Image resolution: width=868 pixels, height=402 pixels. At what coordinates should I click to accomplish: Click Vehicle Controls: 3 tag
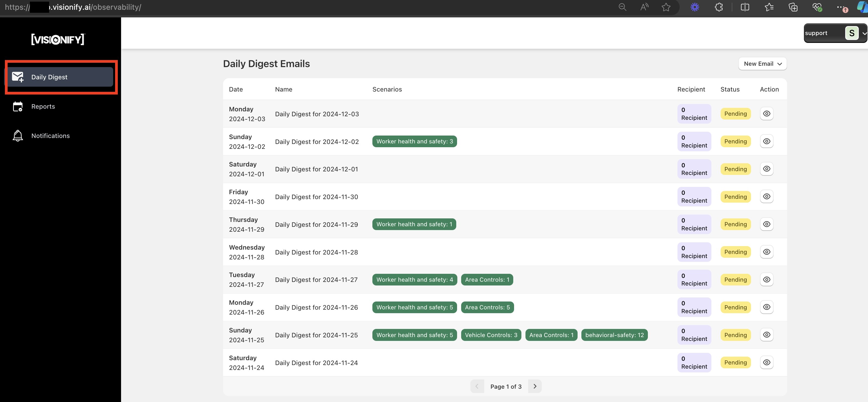pos(491,335)
